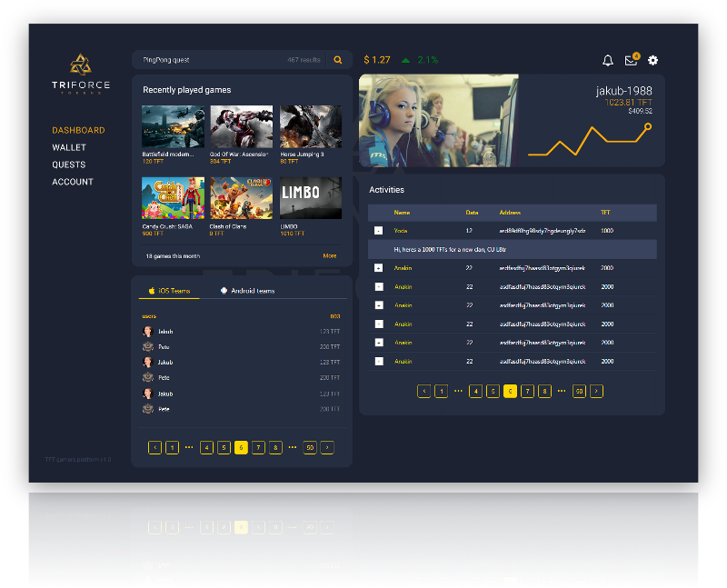Expand the first Anakin activity row

379,268
